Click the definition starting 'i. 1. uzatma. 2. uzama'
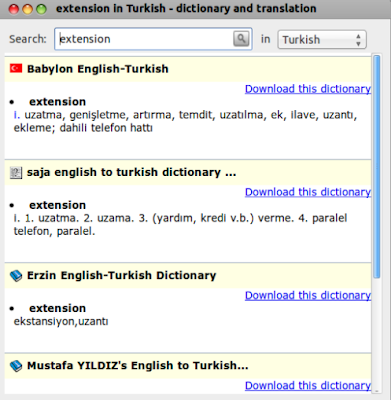Image resolution: width=391 pixels, height=400 pixels. pyautogui.click(x=180, y=225)
